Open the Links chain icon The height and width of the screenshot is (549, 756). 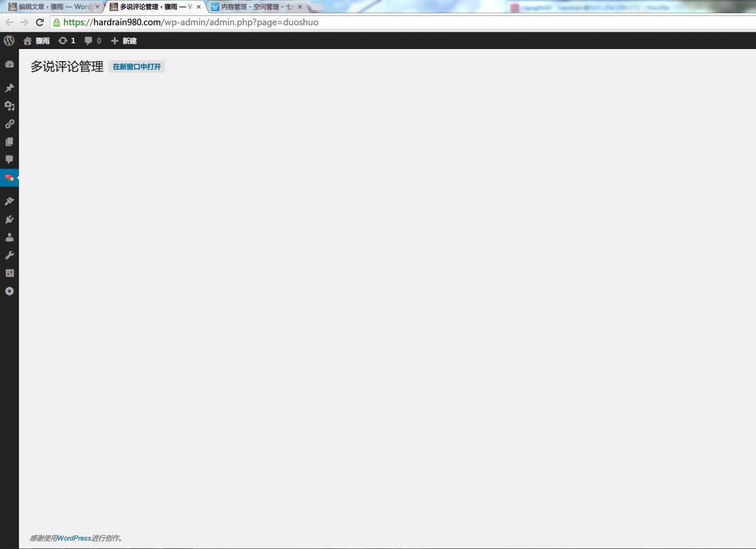9,124
